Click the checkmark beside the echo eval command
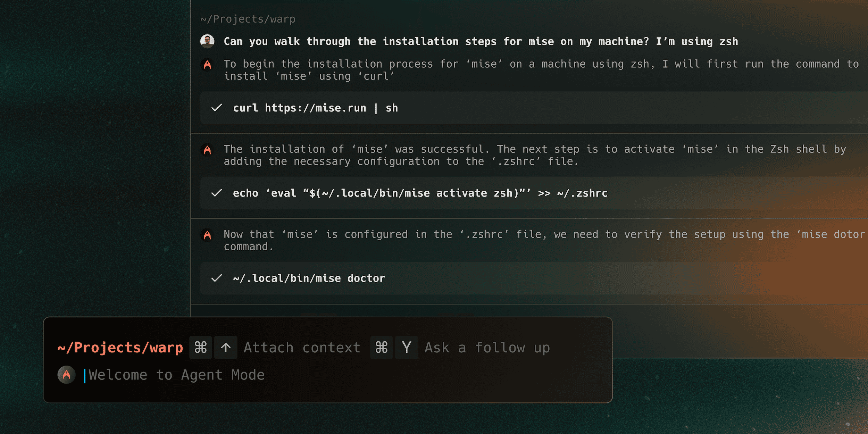This screenshot has height=434, width=868. [217, 193]
